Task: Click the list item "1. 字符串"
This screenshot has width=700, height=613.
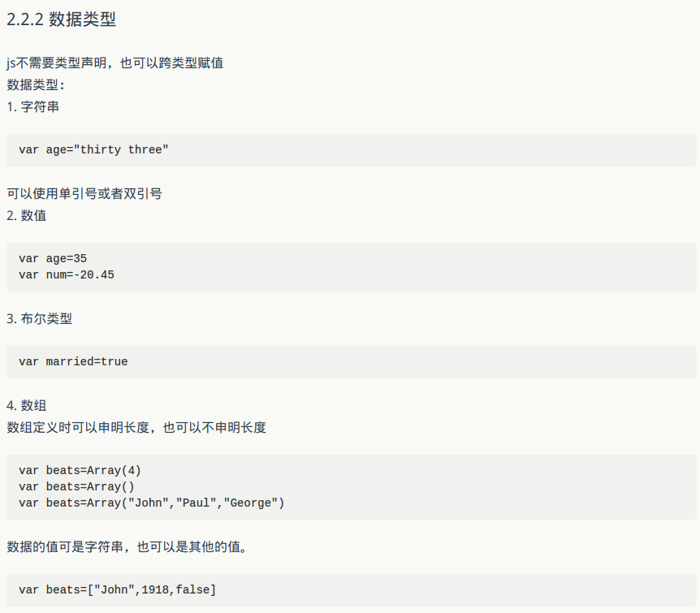Action: (x=33, y=106)
